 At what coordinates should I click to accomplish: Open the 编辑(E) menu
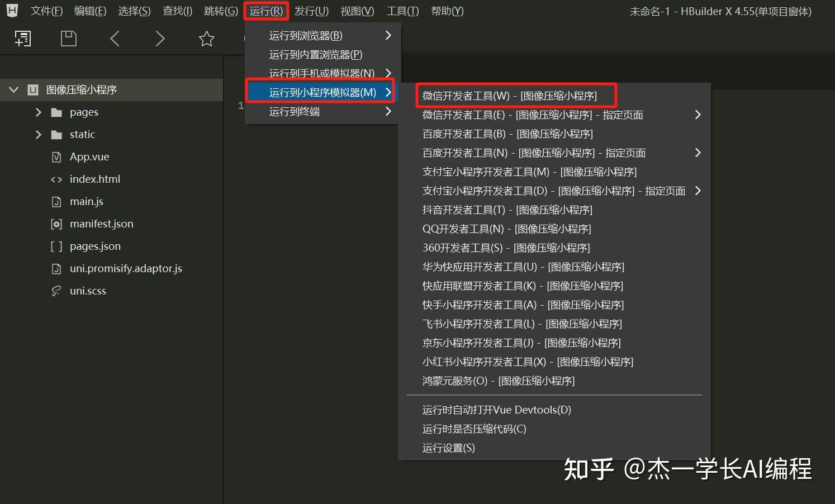click(x=90, y=11)
